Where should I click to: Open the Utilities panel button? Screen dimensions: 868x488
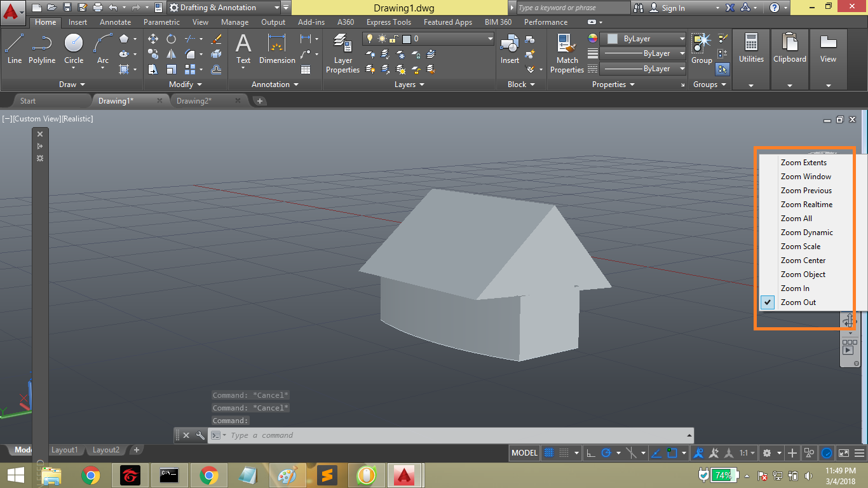pyautogui.click(x=751, y=60)
